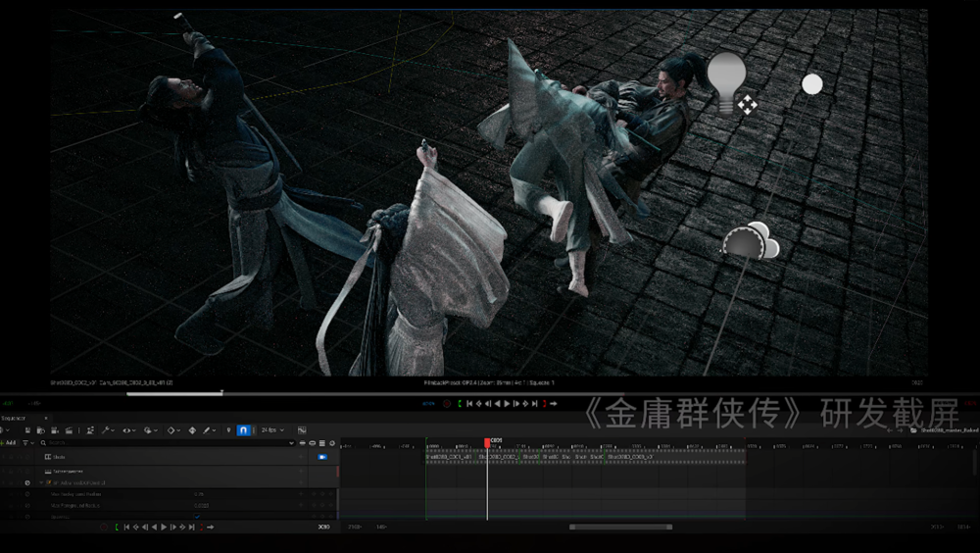Click the Render Movie clapperboard icon
Screen dimensions: 980x553
click(x=70, y=429)
